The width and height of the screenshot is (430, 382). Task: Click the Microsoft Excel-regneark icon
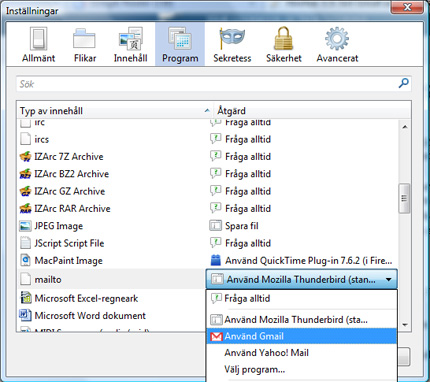(26, 298)
